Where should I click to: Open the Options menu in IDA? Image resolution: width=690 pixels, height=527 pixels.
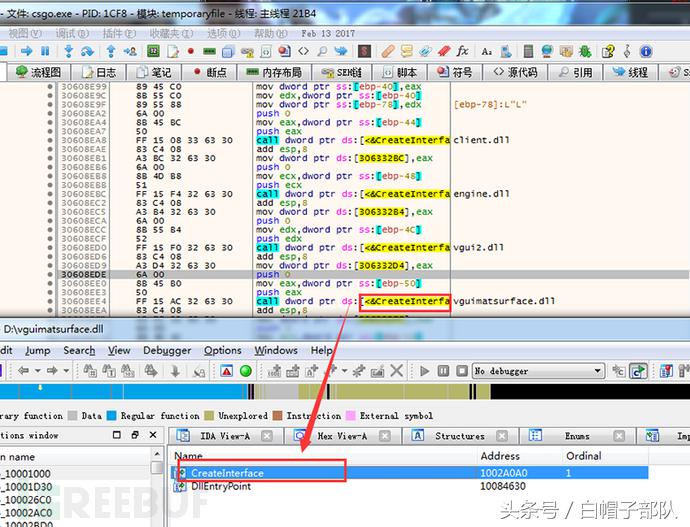click(x=222, y=351)
